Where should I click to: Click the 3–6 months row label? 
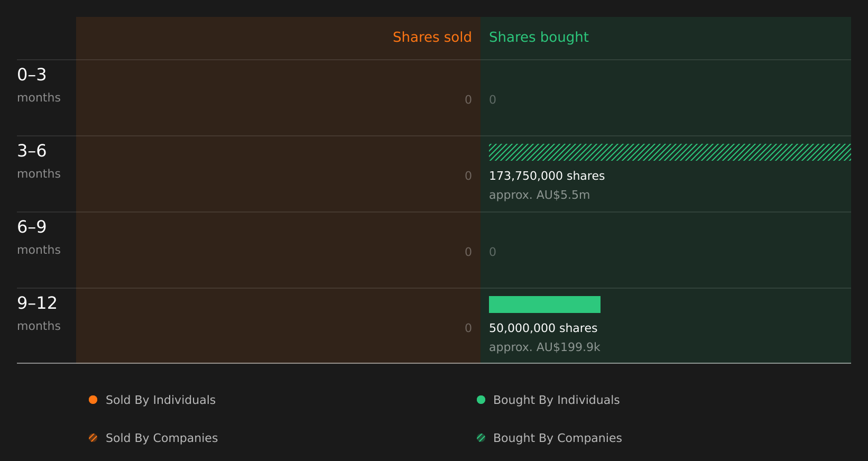(39, 161)
